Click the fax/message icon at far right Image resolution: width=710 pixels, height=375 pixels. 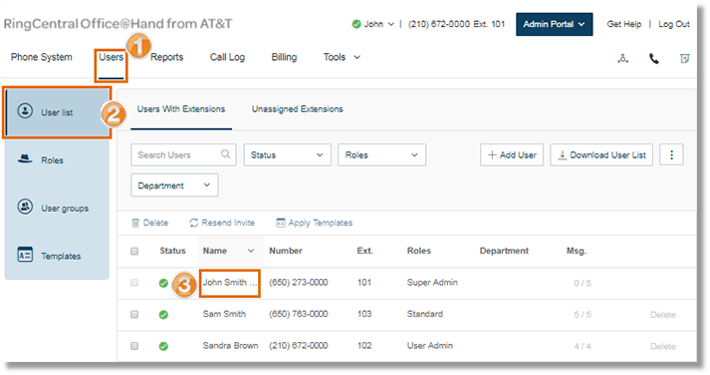pos(685,58)
